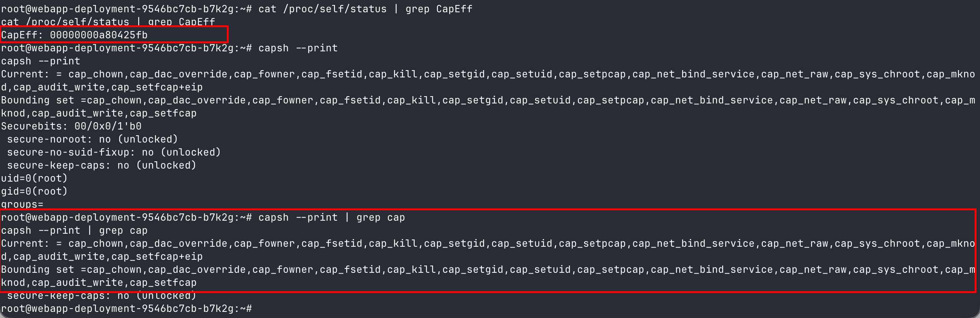Image resolution: width=980 pixels, height=318 pixels.
Task: Click cap_dac_override in the highlighted Bounding set line
Action: pyautogui.click(x=197, y=270)
